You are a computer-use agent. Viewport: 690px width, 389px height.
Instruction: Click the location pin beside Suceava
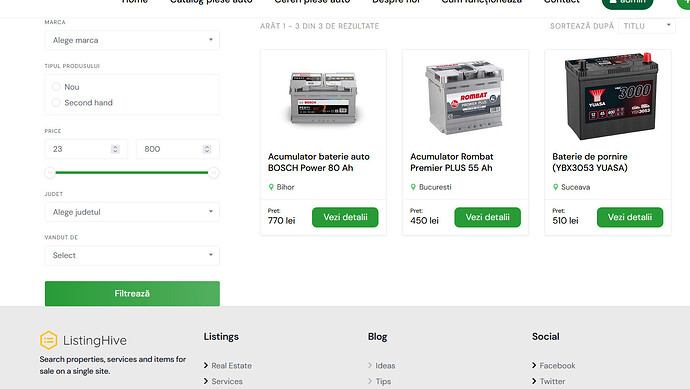[x=555, y=187]
